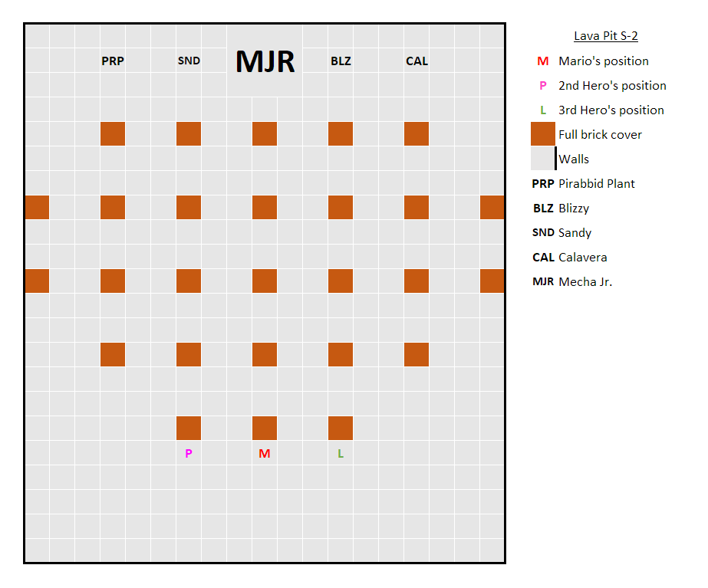Click the CAL enemy marker on the grid
Viewport: 708px width, 588px height.
(x=417, y=61)
